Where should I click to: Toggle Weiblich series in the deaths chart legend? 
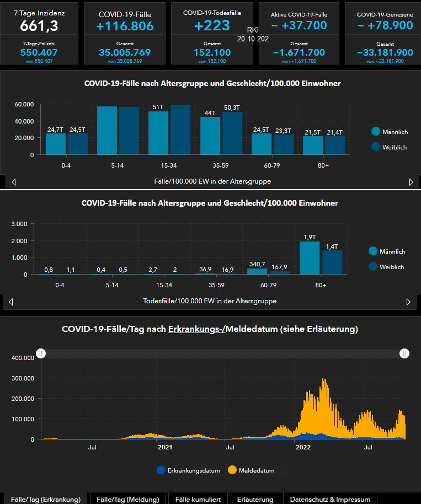pos(386,267)
